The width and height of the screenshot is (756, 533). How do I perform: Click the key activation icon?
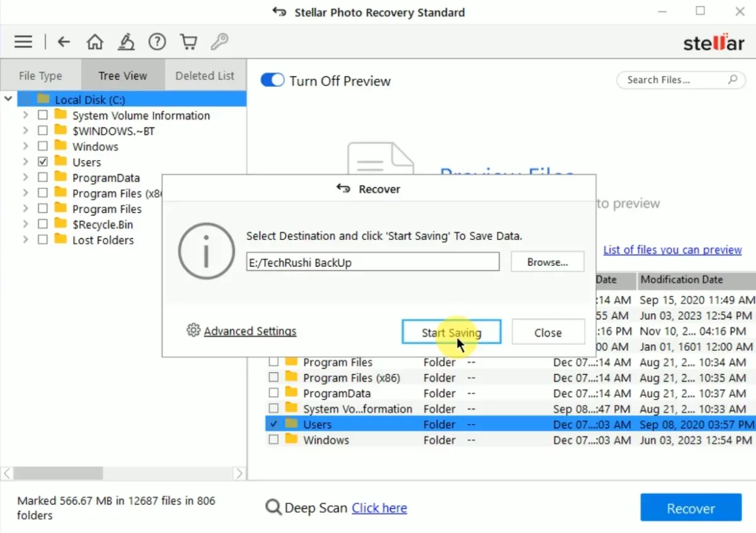click(219, 42)
